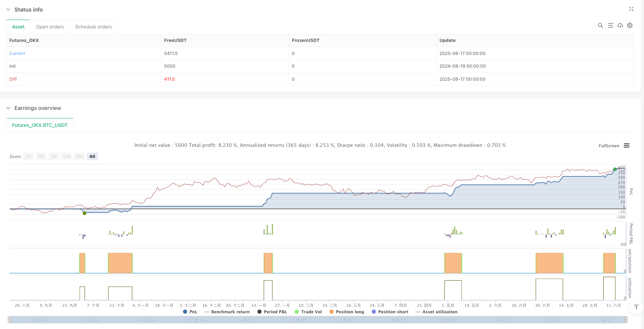
Task: Click the search icon in Status info
Action: [x=600, y=25]
